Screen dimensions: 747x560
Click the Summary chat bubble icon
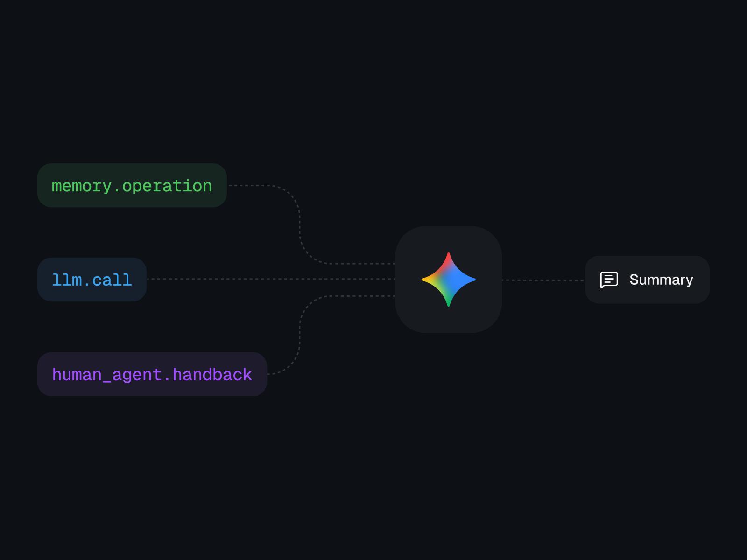[609, 280]
